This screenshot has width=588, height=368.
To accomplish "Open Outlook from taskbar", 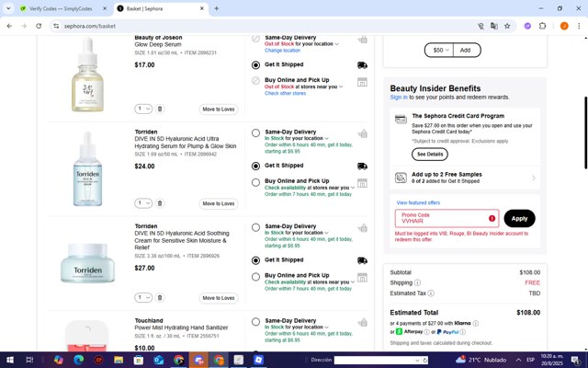I will click(x=159, y=360).
